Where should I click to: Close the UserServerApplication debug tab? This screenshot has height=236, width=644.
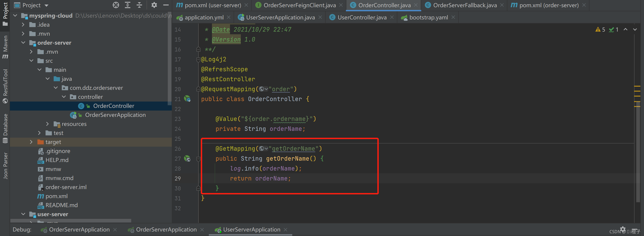[285, 229]
